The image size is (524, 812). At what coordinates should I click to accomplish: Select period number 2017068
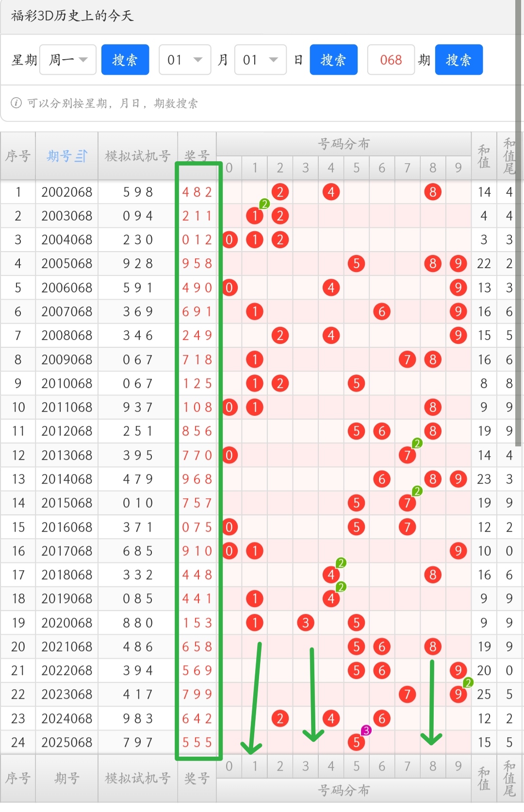pos(67,551)
